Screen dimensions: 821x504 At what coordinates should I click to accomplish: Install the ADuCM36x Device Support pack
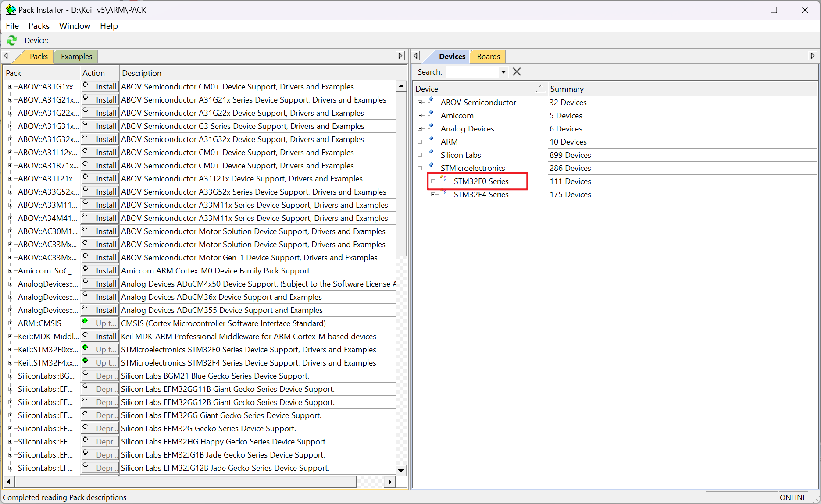[100, 297]
